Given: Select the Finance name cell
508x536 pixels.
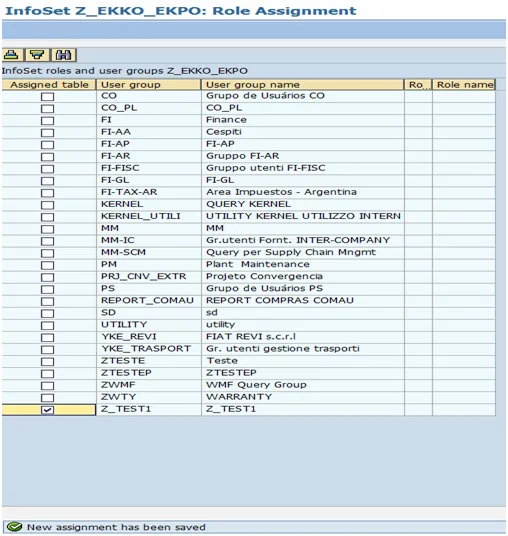Looking at the screenshot, I should (303, 120).
